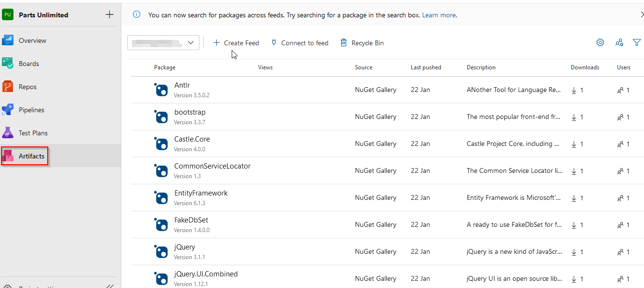Click the filter funnel icon

(x=637, y=43)
